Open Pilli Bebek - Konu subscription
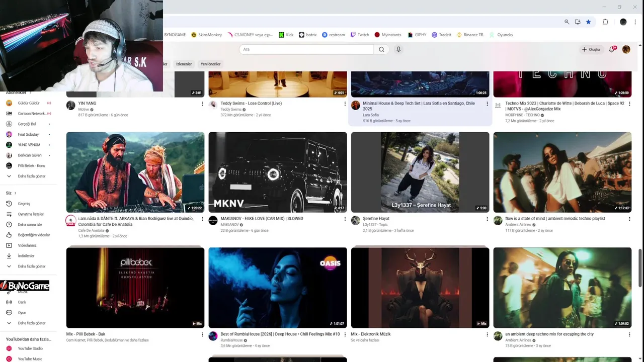Screen dimensions: 644x362 [x=30, y=166]
